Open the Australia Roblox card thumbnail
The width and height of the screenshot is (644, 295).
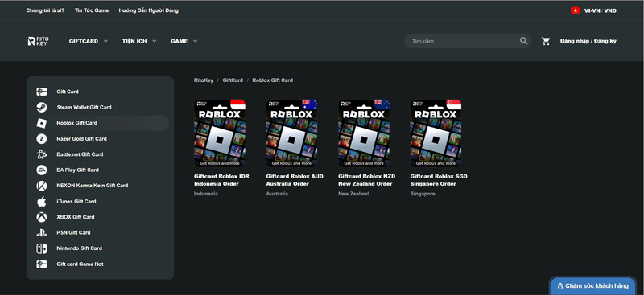[x=291, y=133]
